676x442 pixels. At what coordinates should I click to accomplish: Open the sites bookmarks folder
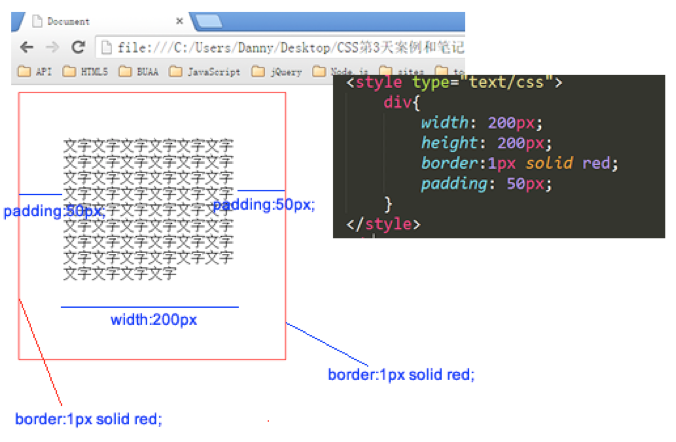[x=402, y=71]
